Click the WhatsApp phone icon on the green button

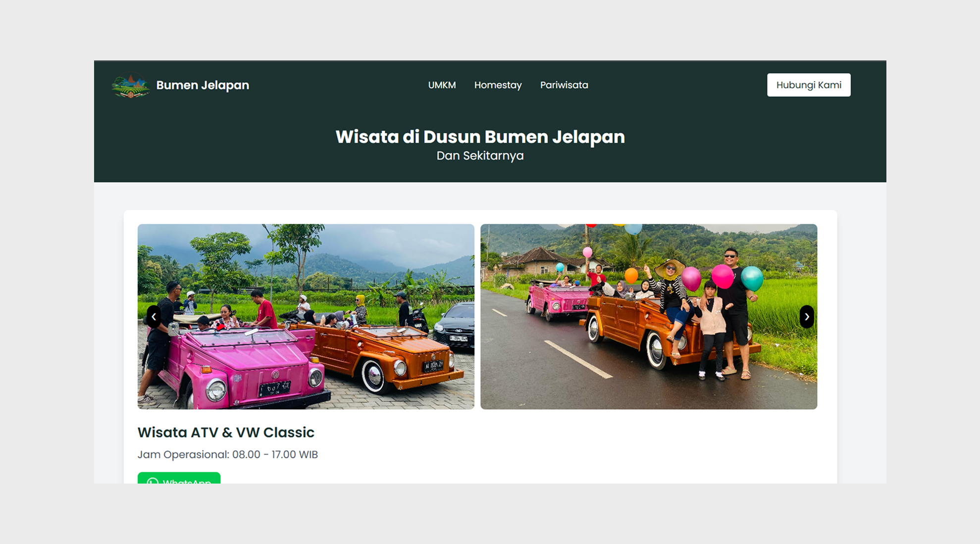point(153,483)
